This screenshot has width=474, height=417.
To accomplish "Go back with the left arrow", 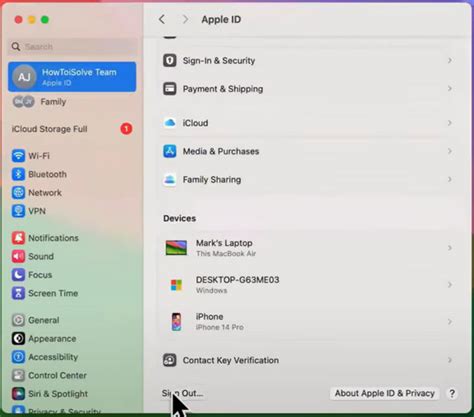I will [162, 19].
